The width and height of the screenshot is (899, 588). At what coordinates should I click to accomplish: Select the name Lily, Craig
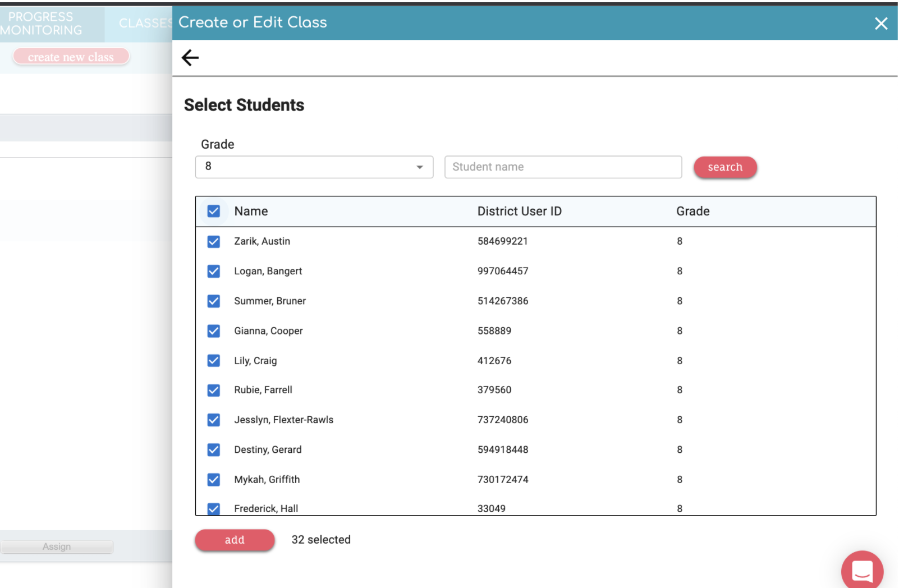click(x=255, y=361)
